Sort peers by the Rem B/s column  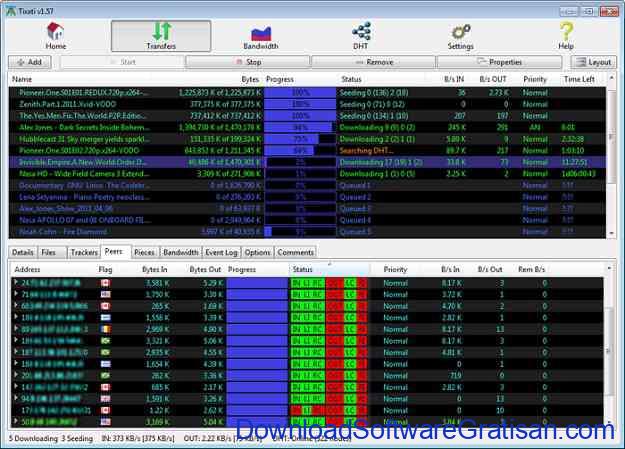(x=531, y=270)
